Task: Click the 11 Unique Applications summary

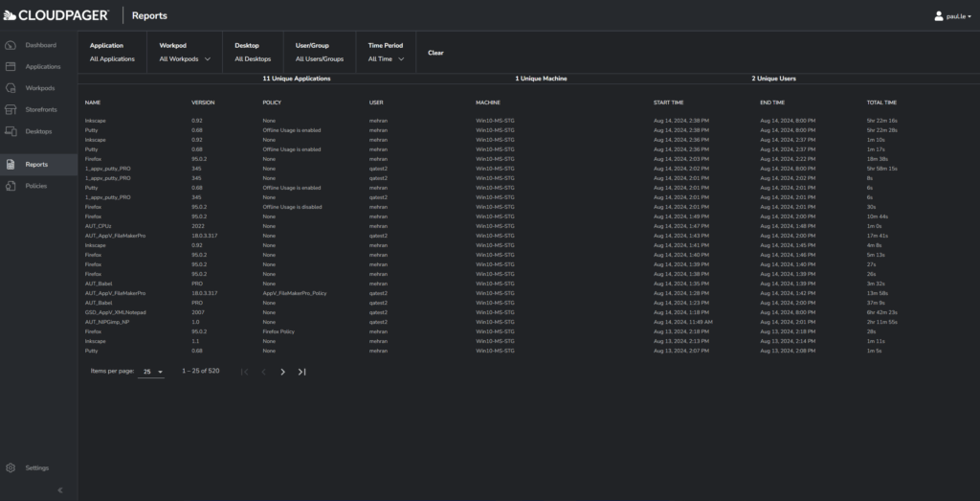Action: (297, 79)
